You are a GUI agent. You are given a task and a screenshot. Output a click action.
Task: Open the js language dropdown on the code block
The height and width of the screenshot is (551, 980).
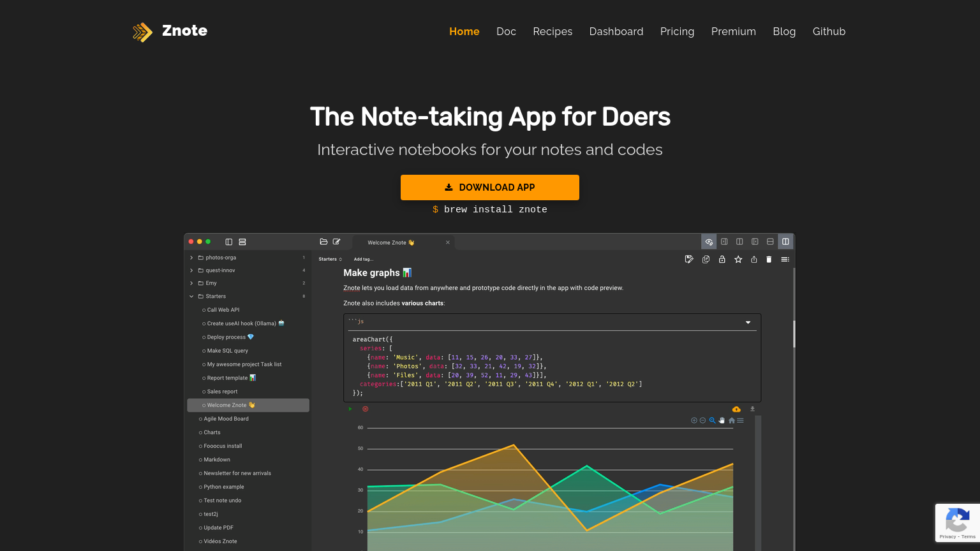(747, 322)
